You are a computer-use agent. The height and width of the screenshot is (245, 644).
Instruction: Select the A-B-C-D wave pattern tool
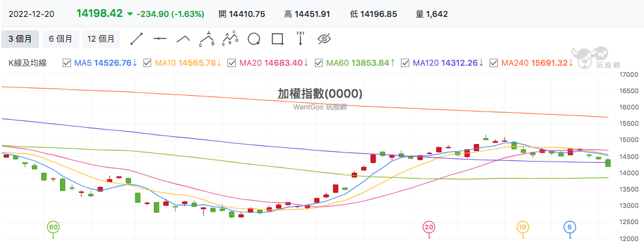point(230,38)
